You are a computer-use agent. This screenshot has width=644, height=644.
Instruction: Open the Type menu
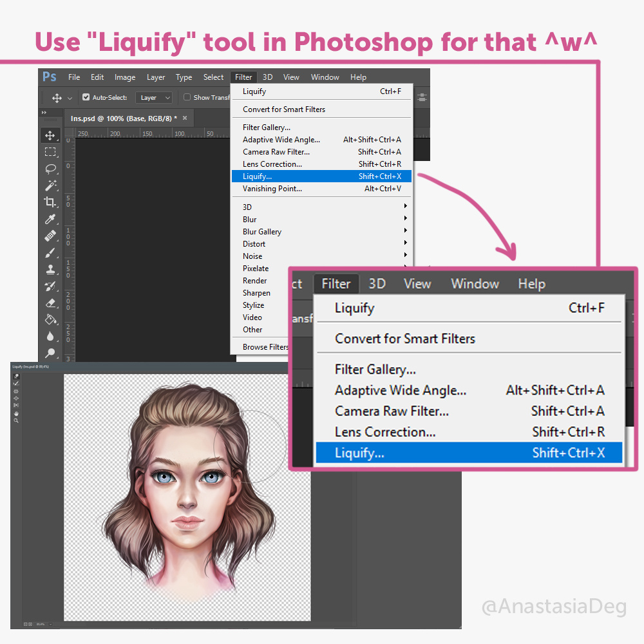[184, 77]
